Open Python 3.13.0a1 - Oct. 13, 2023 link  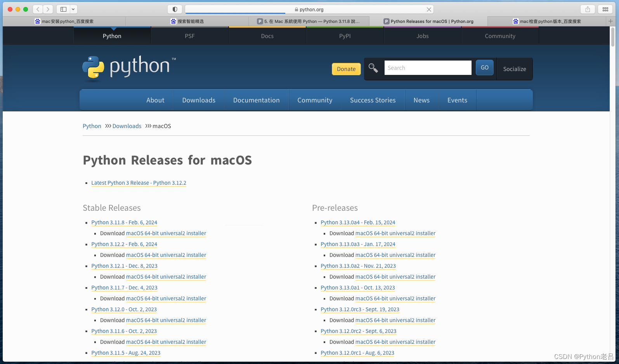click(358, 288)
